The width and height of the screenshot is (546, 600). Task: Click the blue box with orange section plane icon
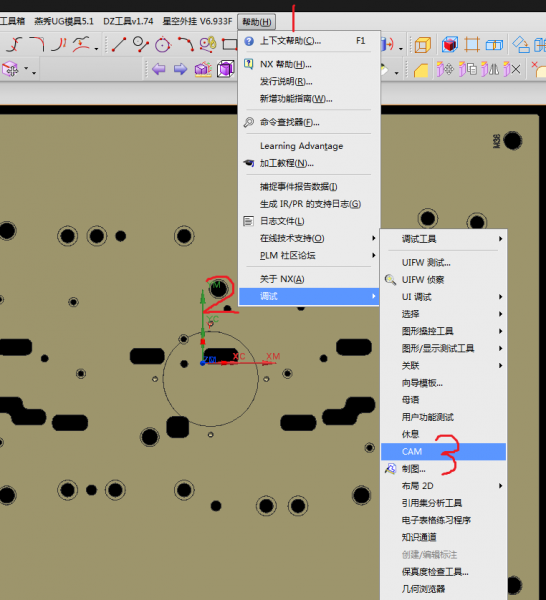pos(494,45)
